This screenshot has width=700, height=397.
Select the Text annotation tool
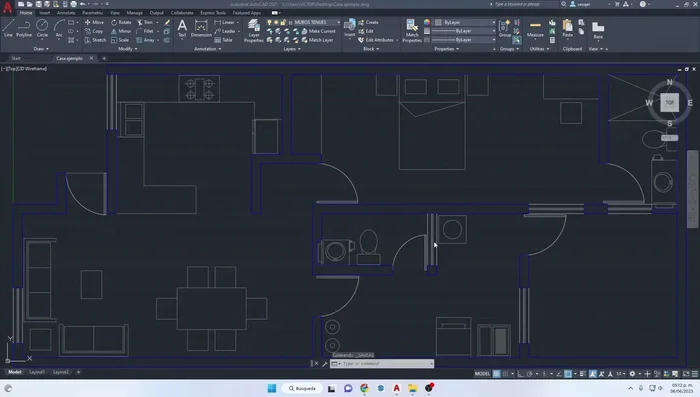pos(182,28)
